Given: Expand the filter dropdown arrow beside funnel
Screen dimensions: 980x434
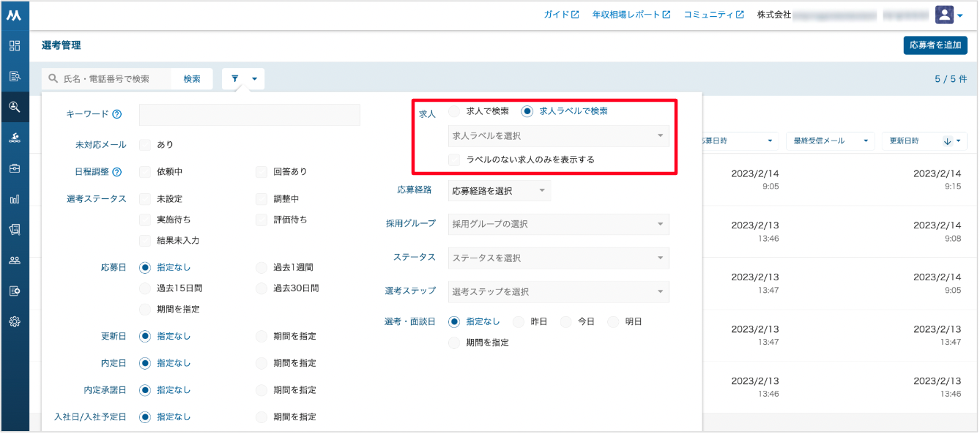Looking at the screenshot, I should [254, 79].
